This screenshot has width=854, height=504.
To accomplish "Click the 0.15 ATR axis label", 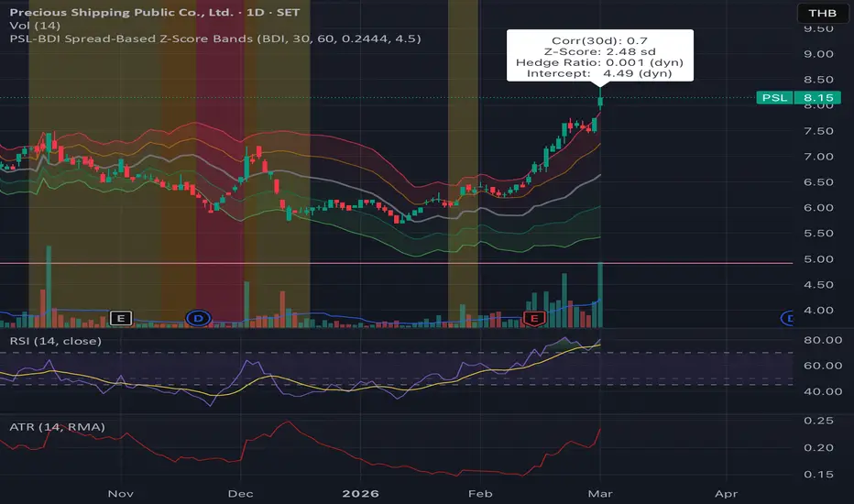I will 818,475.
